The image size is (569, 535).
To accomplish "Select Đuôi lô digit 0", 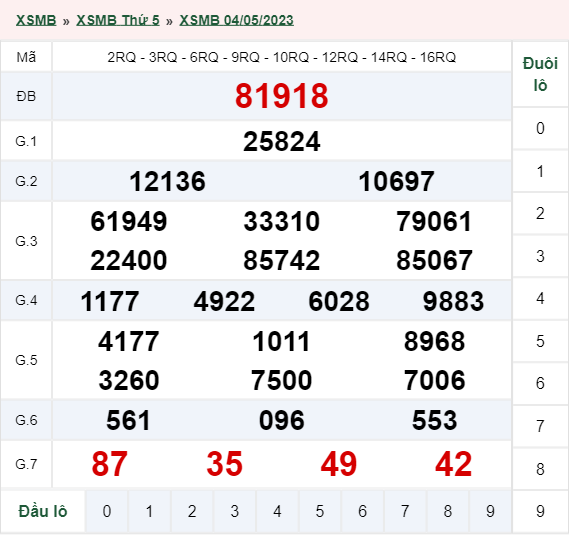I will [540, 128].
